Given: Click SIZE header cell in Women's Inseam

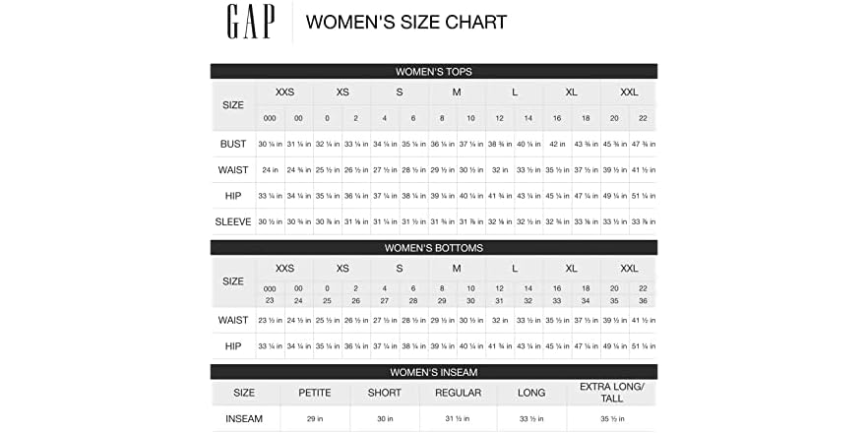Looking at the screenshot, I should point(244,393).
